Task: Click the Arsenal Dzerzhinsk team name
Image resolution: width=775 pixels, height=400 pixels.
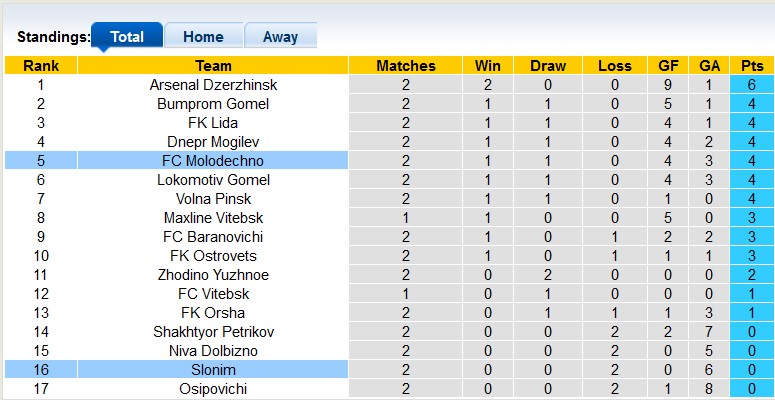Action: pyautogui.click(x=213, y=85)
